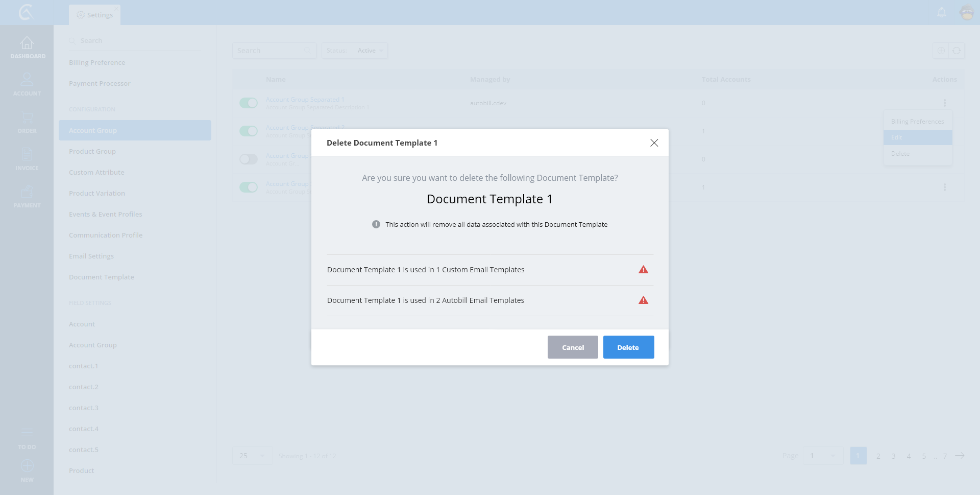Toggle the second account group switch

pyautogui.click(x=249, y=131)
